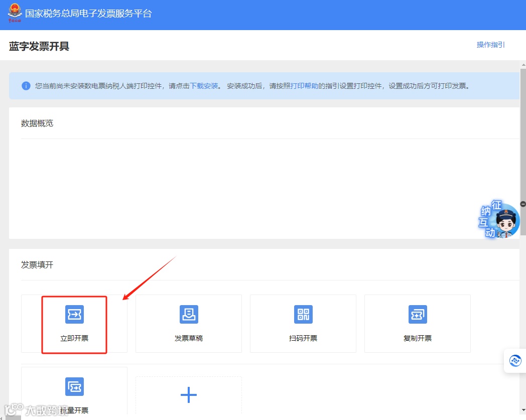This screenshot has width=526, height=420.
Task: Click the tax bureau emblem logo
Action: pyautogui.click(x=15, y=13)
